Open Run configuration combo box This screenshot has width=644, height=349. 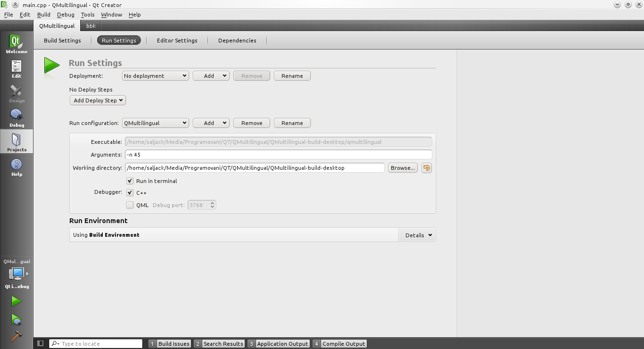point(156,123)
